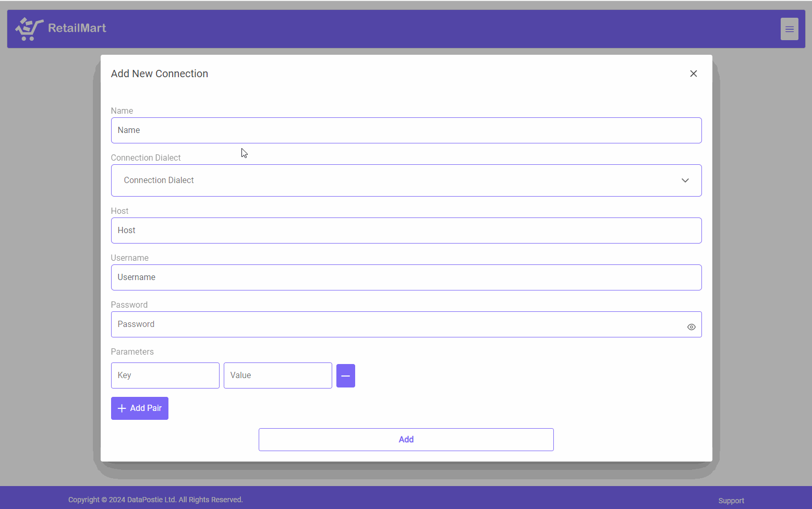The image size is (812, 509).
Task: Open the Connection Dialect dropdown
Action: pyautogui.click(x=406, y=180)
